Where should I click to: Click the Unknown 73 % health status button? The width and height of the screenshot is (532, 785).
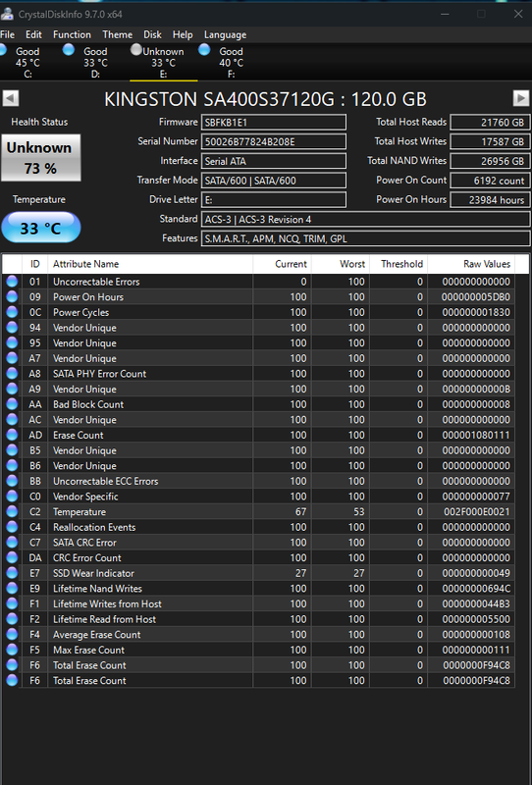point(41,158)
